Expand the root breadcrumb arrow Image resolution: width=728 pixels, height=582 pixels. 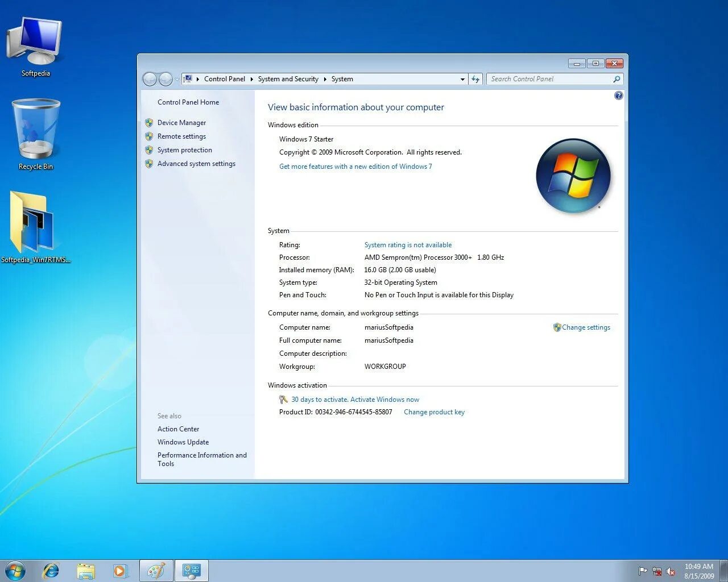[x=197, y=79]
